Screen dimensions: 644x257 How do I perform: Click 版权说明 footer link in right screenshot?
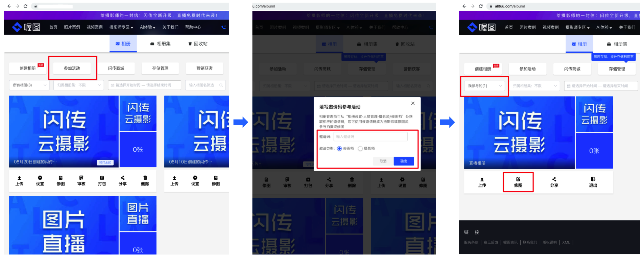[550, 242]
